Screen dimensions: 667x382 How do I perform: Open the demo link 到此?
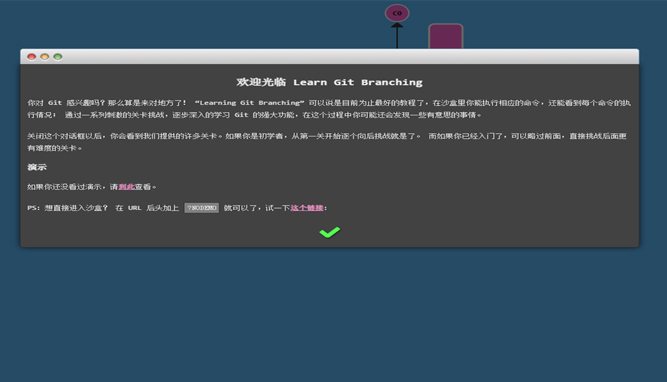(x=126, y=187)
